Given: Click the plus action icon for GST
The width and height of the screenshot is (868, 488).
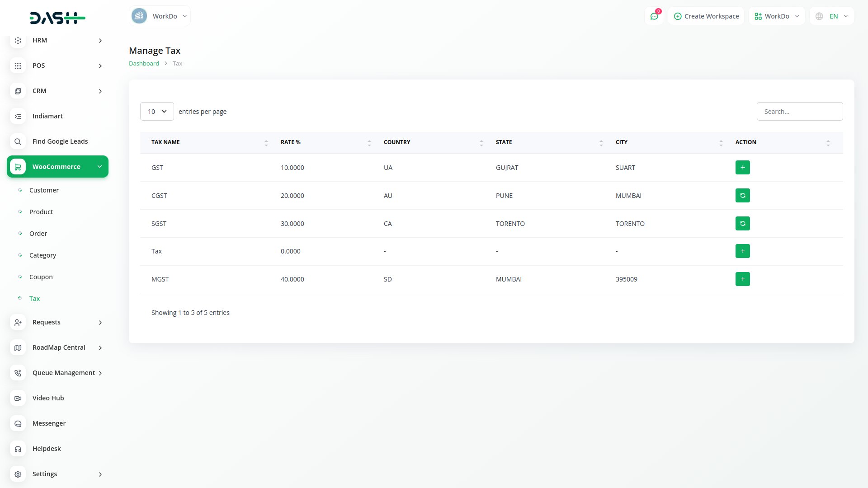Looking at the screenshot, I should coord(742,168).
